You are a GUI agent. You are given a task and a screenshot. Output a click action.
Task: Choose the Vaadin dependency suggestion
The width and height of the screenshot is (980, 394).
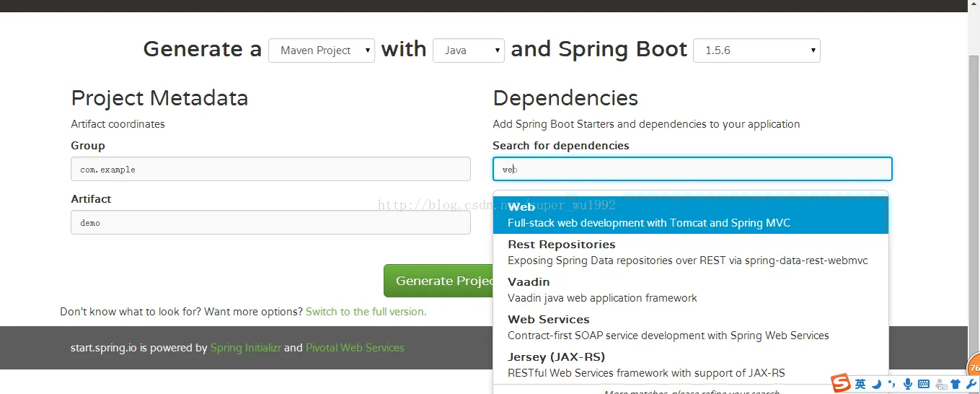pos(691,290)
